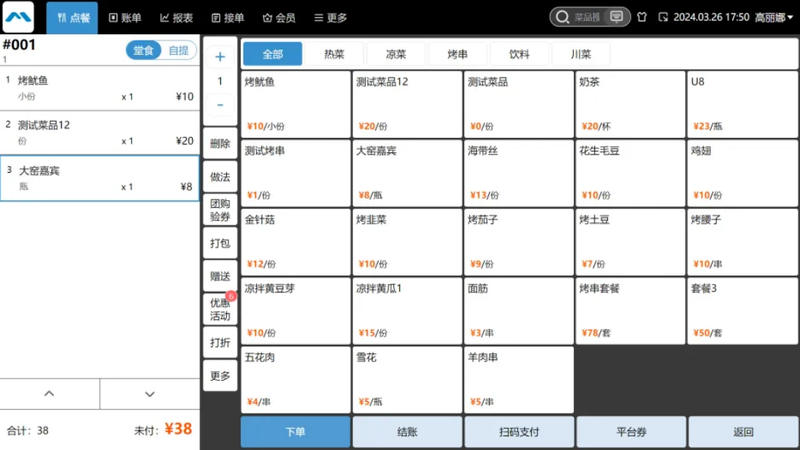Decrease quantity with the minus button

220,105
